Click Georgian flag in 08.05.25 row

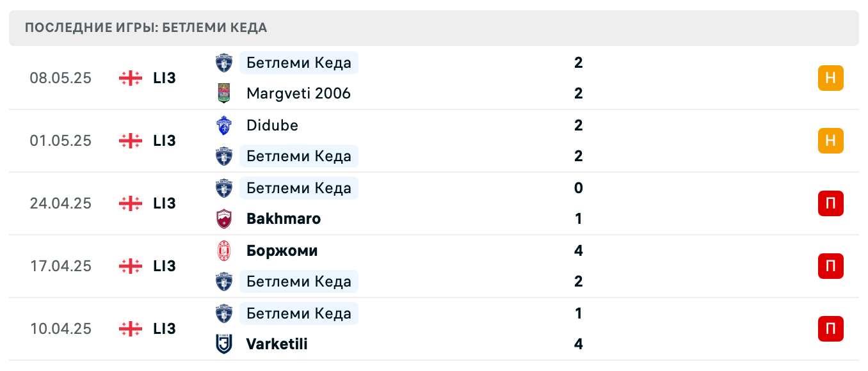(131, 78)
